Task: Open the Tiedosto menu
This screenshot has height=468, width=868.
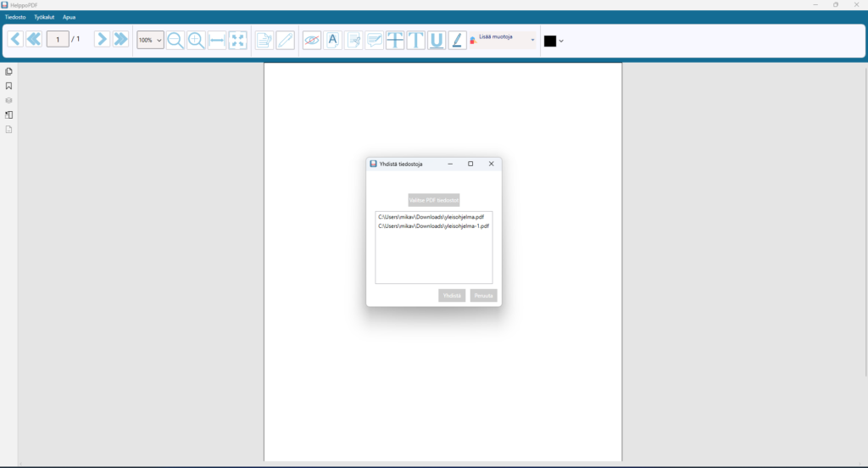Action: [15, 17]
